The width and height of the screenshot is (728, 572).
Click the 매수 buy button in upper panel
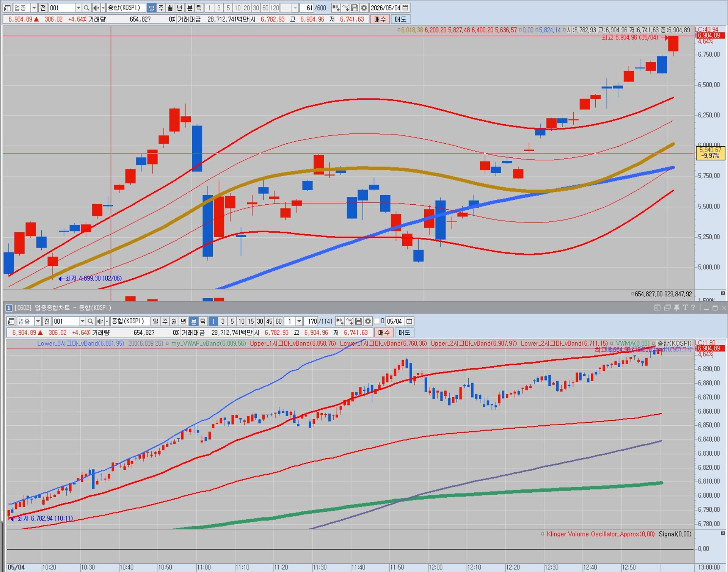[x=380, y=19]
